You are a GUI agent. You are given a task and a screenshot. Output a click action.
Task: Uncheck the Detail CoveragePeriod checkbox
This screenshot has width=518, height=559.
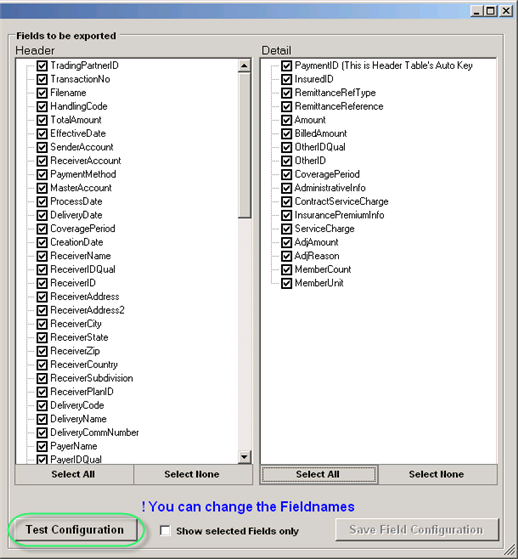tap(287, 174)
